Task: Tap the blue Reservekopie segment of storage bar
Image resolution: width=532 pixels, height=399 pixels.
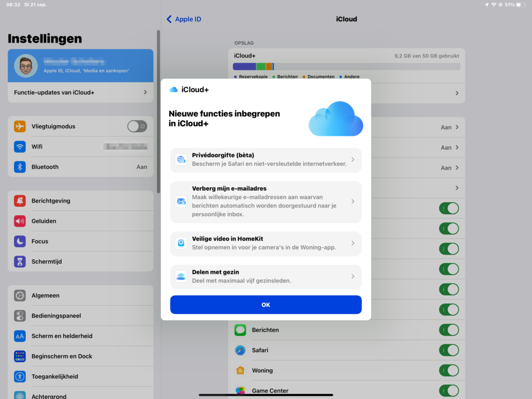Action: pyautogui.click(x=244, y=66)
